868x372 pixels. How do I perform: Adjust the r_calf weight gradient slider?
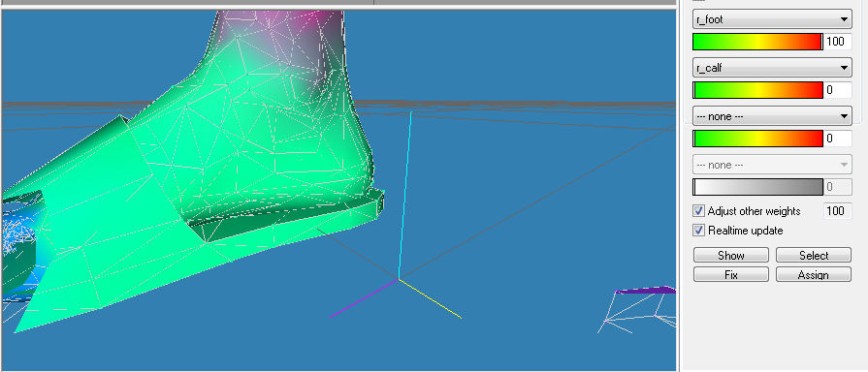pyautogui.click(x=757, y=89)
